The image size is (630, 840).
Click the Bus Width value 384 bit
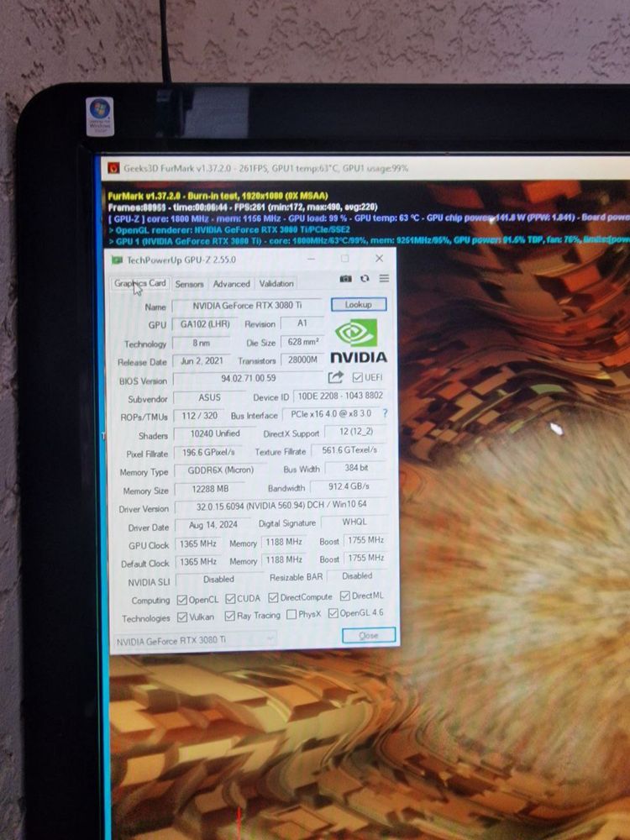[x=356, y=468]
